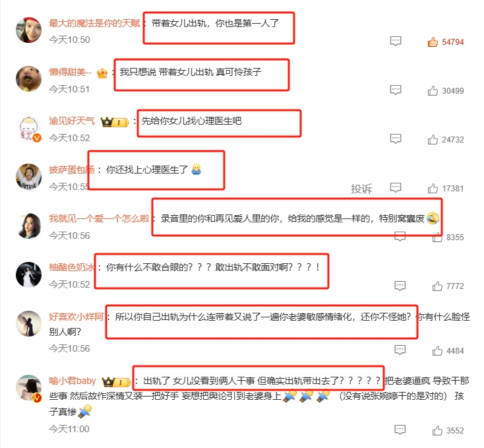Click the 投诉 report link
The height and width of the screenshot is (448, 484).
[x=361, y=188]
